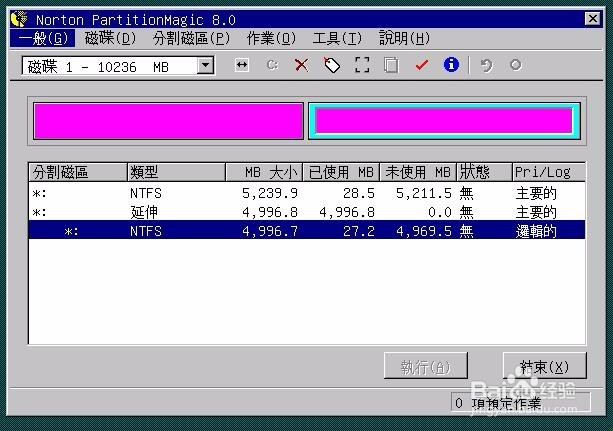Click the 27.2 used MB value

[x=358, y=231]
